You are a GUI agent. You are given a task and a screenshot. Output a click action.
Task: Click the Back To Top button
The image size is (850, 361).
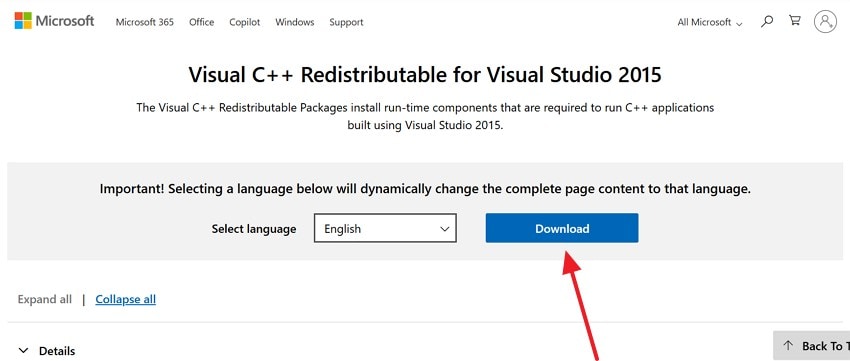[812, 346]
